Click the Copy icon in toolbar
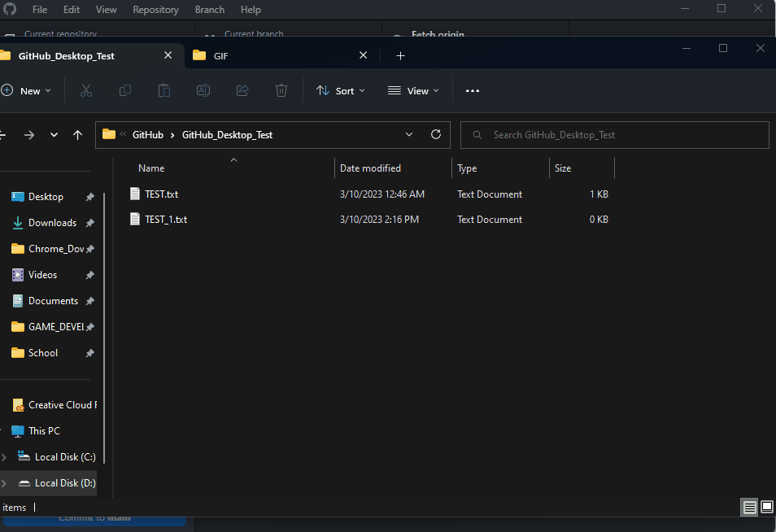776x532 pixels. (125, 90)
